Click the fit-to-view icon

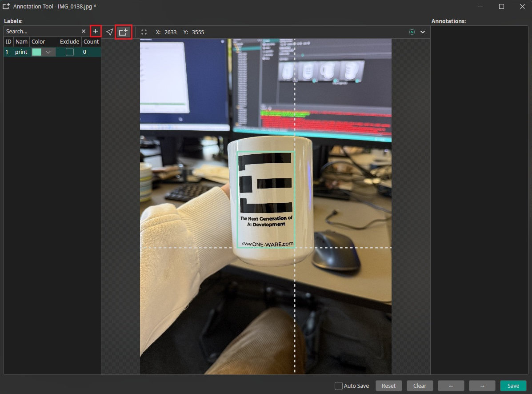[144, 32]
